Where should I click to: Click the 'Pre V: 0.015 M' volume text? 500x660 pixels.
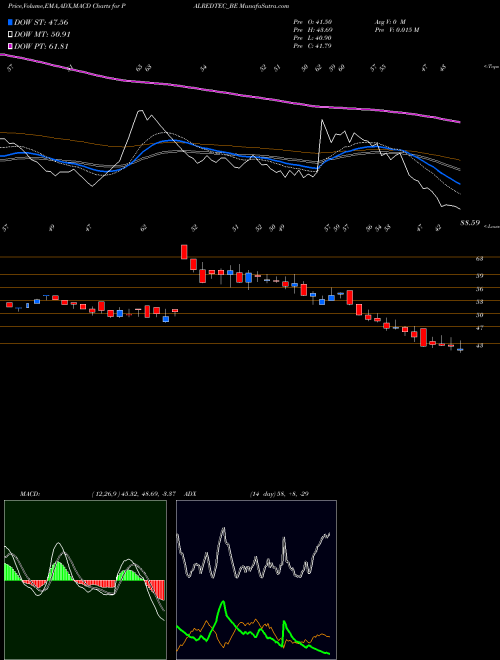tap(396, 30)
